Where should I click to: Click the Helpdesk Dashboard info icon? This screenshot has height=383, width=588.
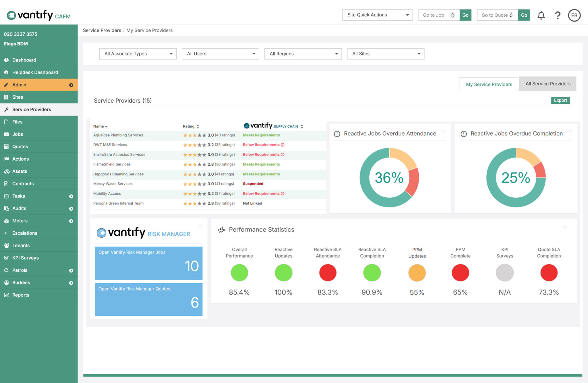point(6,72)
